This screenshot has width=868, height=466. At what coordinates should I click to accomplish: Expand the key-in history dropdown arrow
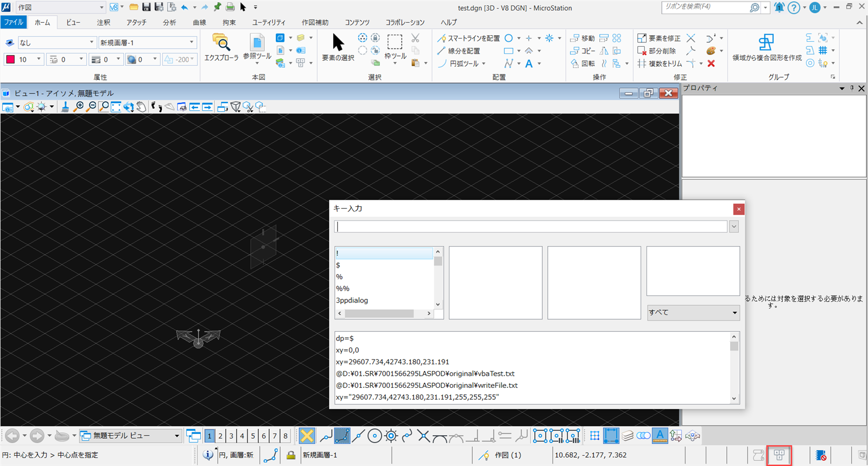734,227
